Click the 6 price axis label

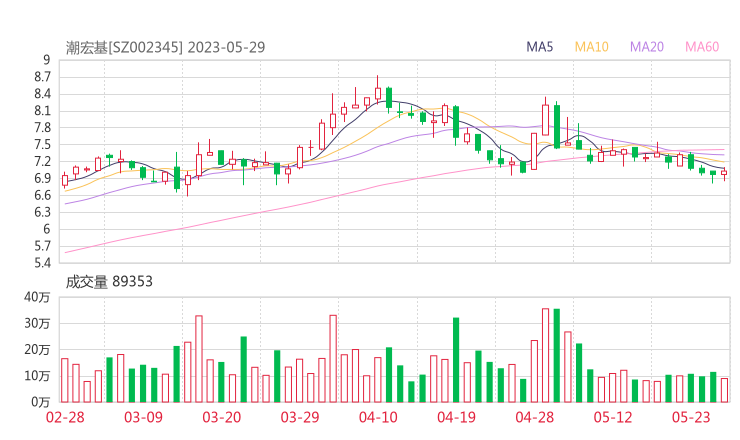46,229
